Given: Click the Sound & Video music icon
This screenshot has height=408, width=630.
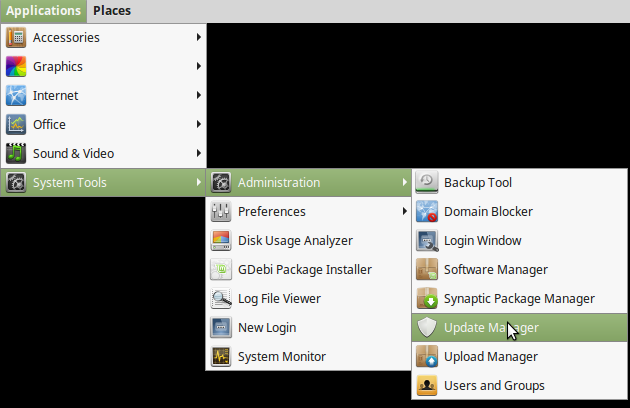Looking at the screenshot, I should tap(16, 153).
